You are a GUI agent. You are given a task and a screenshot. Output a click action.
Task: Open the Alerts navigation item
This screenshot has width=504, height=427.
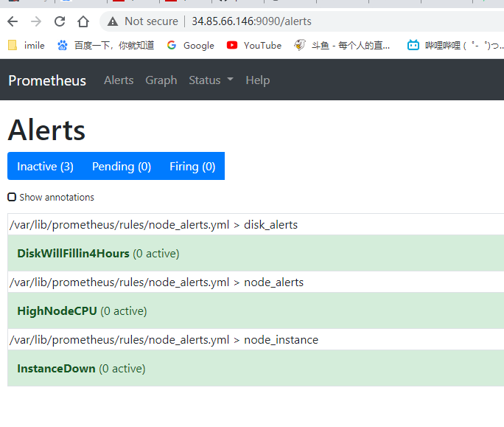click(x=119, y=80)
